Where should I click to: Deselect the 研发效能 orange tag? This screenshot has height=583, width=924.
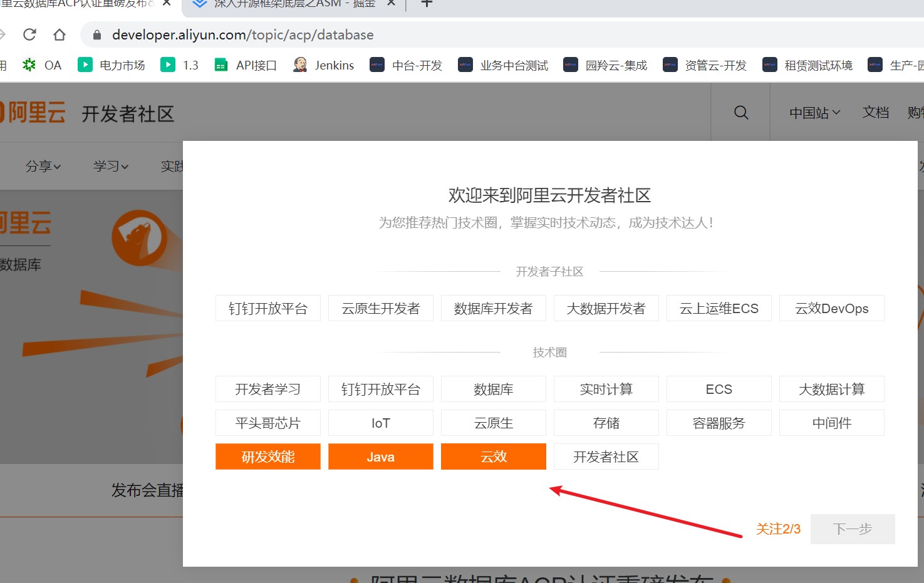click(x=268, y=457)
